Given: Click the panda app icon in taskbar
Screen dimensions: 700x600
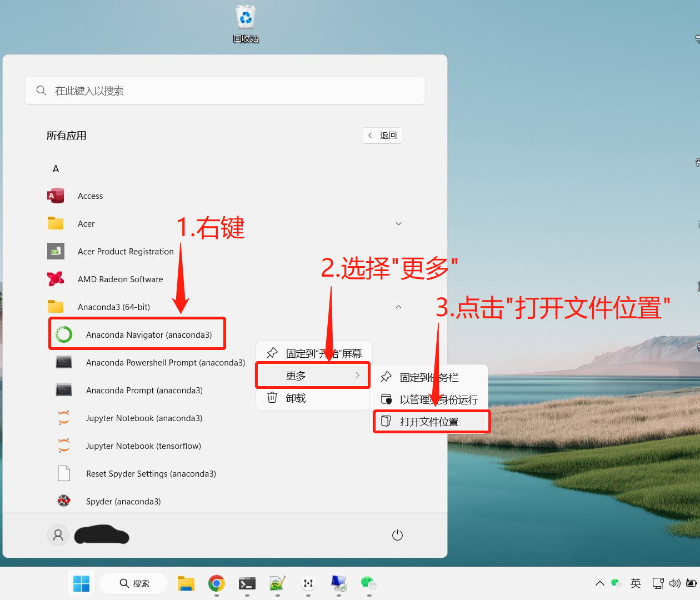Looking at the screenshot, I should point(308,583).
